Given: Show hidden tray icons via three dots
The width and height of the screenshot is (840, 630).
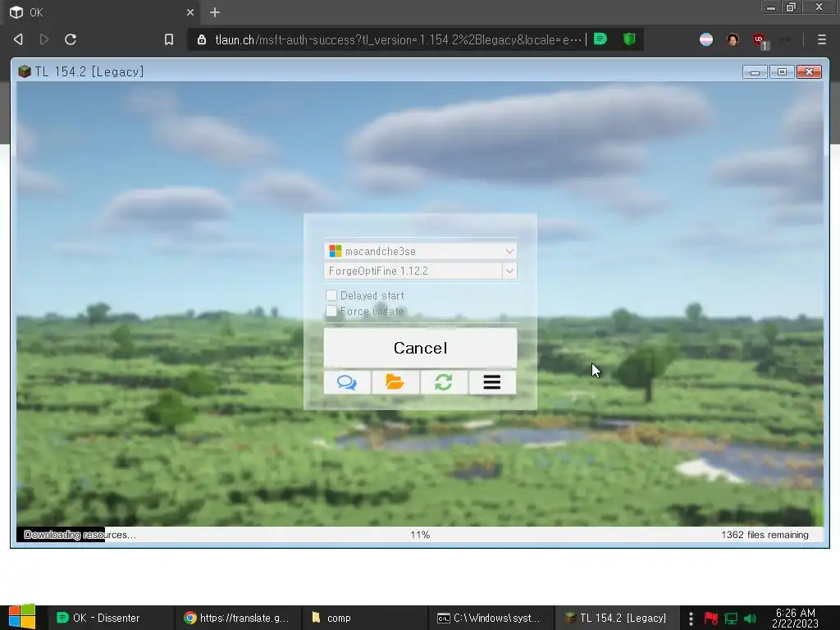Looking at the screenshot, I should (691, 619).
